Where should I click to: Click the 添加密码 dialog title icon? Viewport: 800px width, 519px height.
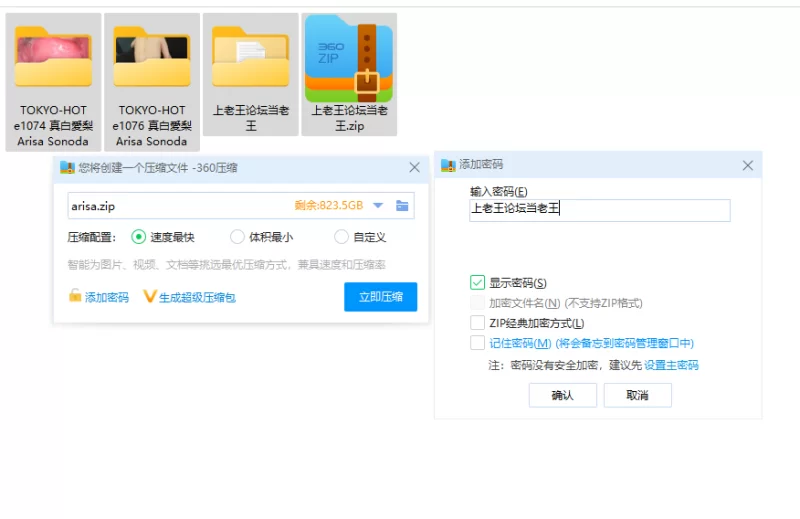448,165
